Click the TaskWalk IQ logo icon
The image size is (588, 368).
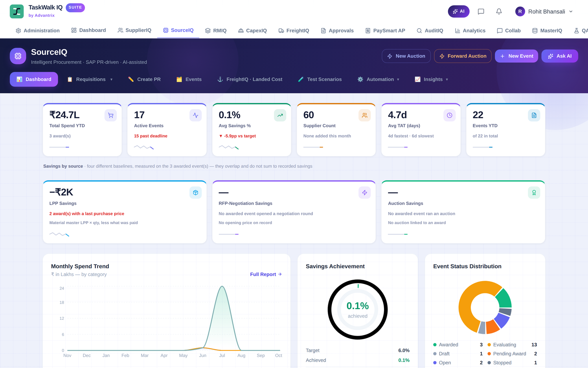point(17,11)
